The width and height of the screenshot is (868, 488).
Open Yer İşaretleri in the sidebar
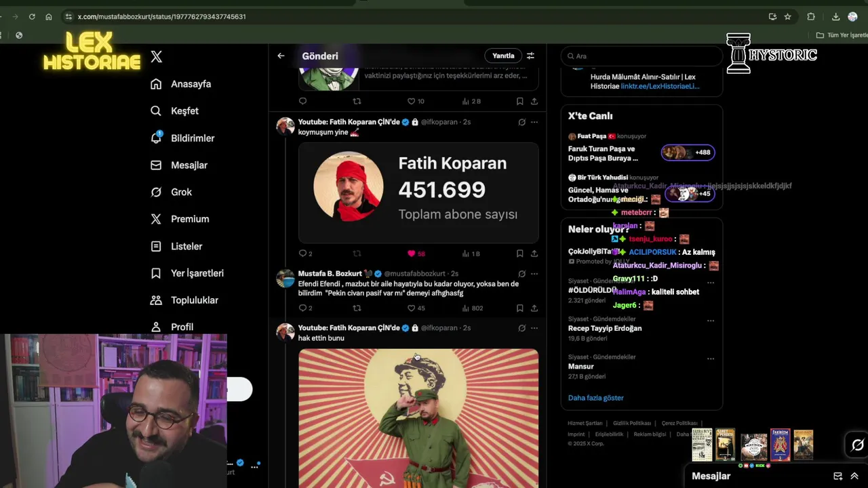[187, 273]
